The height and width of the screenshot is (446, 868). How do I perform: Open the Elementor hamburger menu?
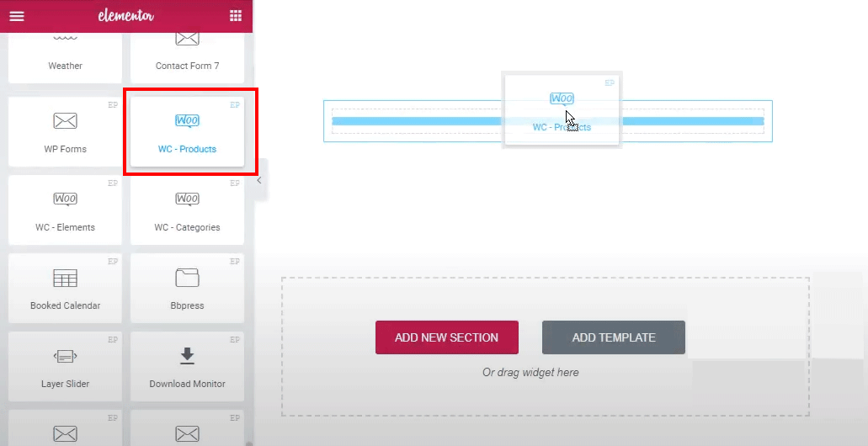pos(17,16)
